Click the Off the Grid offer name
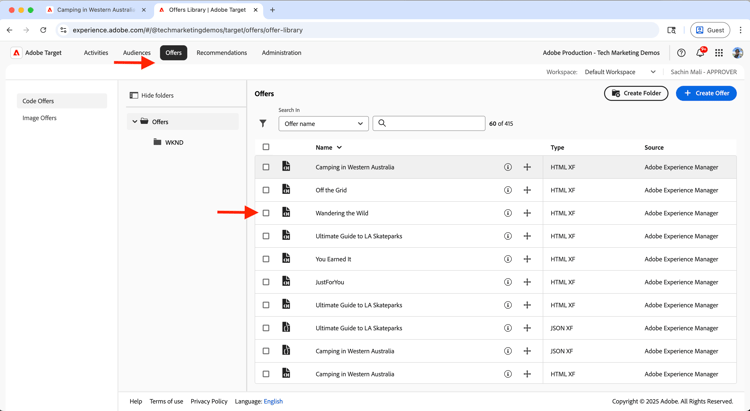This screenshot has width=750, height=411. (331, 190)
